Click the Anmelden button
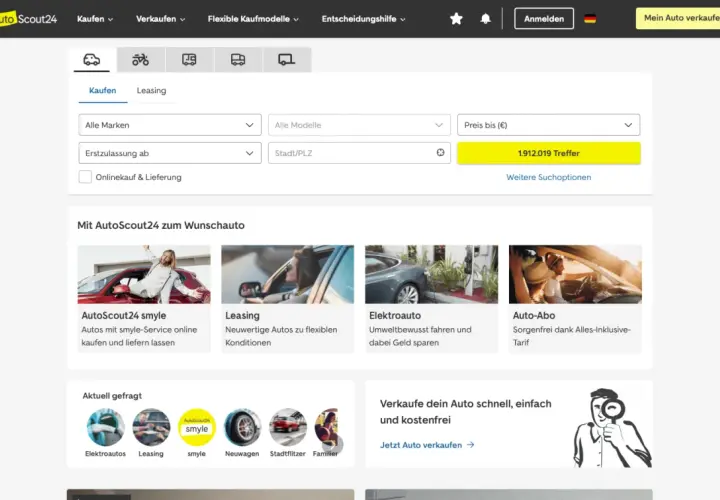 pos(544,18)
